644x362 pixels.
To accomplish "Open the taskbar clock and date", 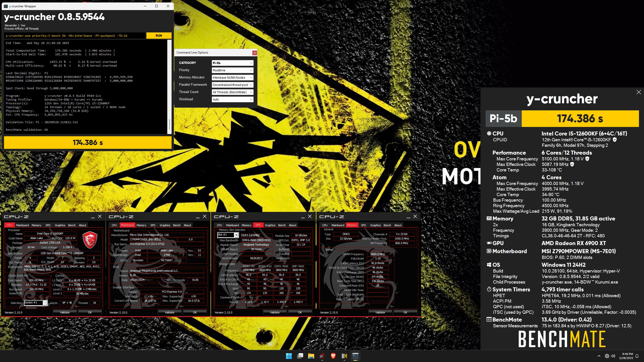I will [x=626, y=356].
